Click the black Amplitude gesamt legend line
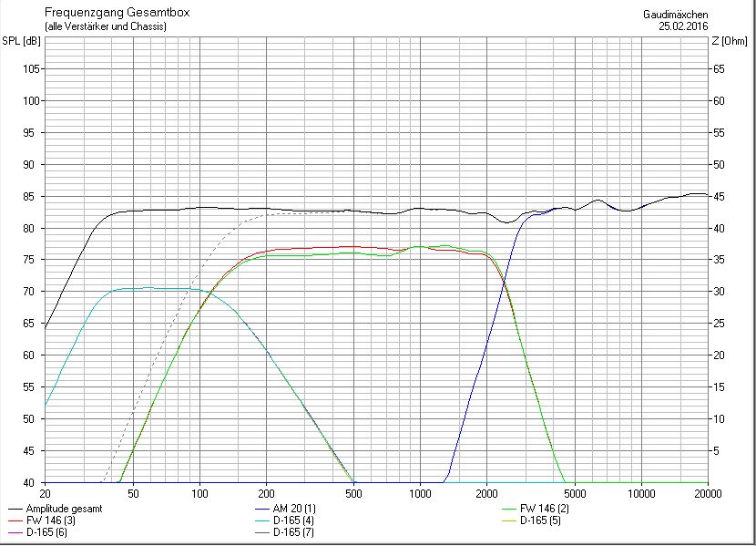 [17, 508]
